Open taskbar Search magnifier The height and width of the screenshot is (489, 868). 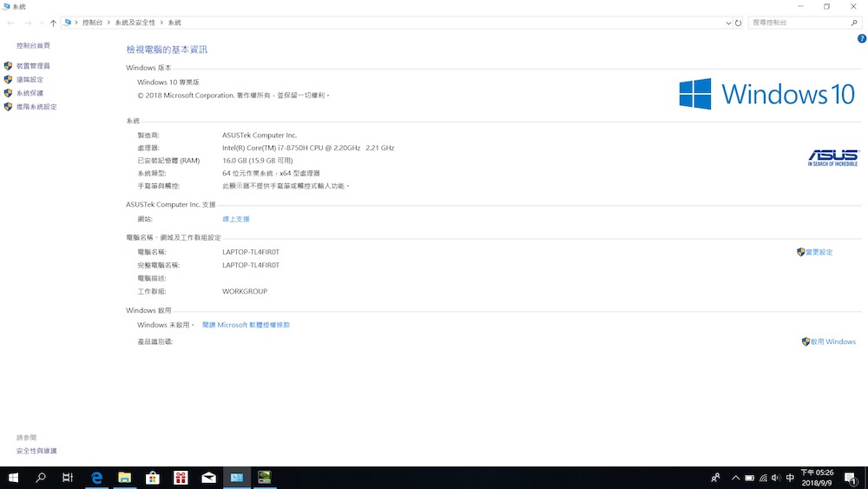(41, 478)
